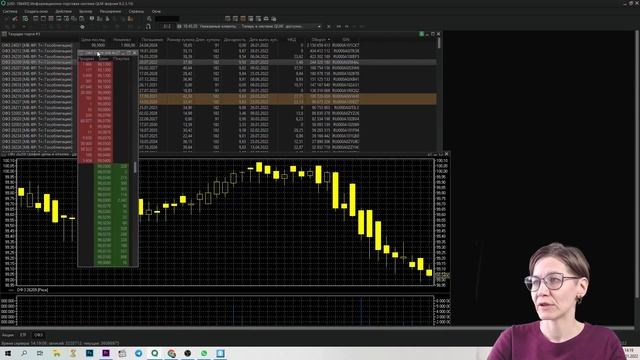The width and height of the screenshot is (640, 360).
Task: Switch to the ETF tab
Action: coord(23,335)
